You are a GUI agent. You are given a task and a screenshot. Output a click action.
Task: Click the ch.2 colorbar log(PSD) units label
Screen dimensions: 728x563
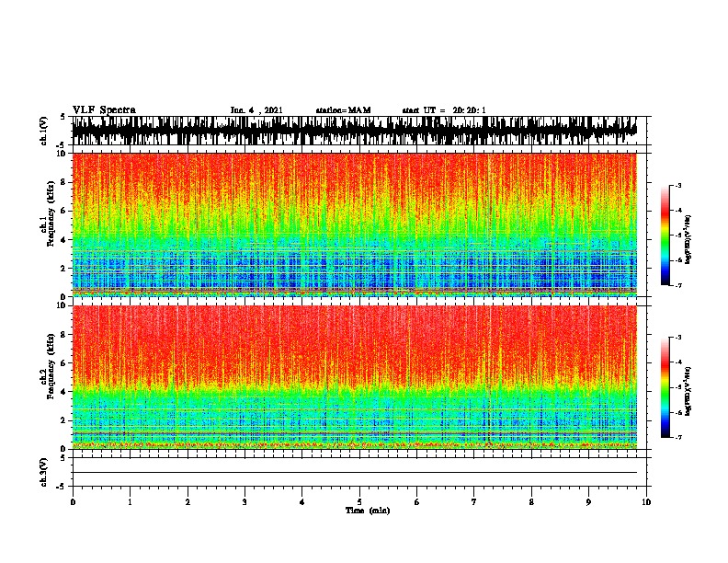(x=688, y=391)
